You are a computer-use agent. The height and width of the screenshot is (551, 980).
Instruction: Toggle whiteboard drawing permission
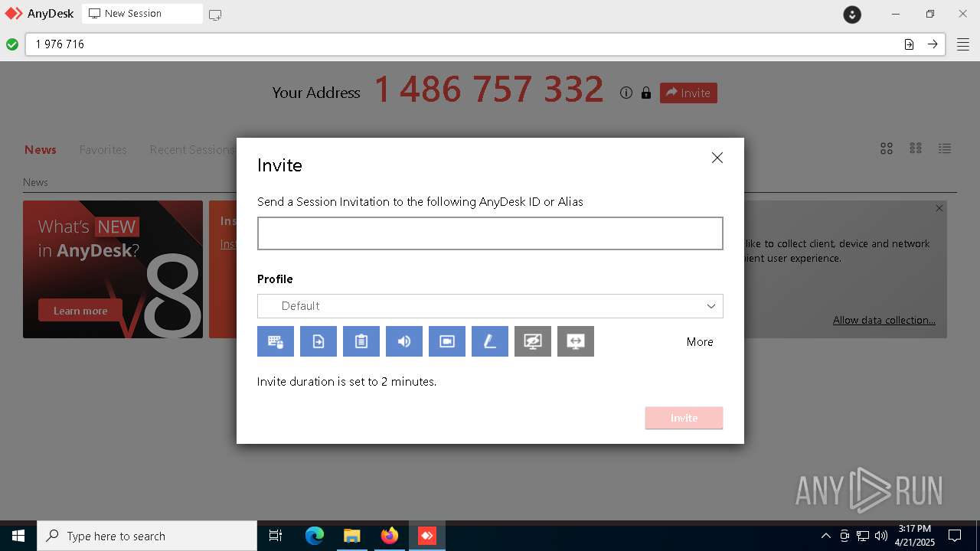[490, 341]
